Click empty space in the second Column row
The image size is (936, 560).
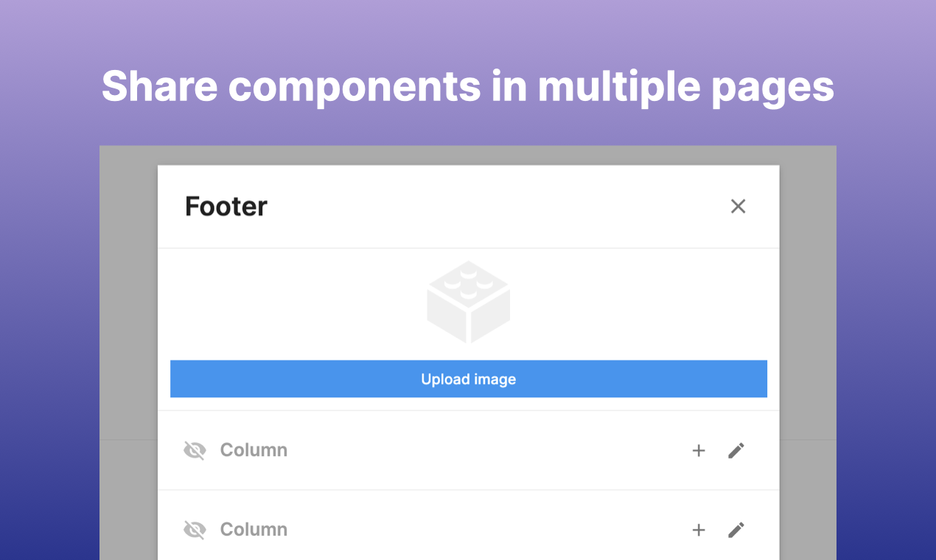click(x=486, y=530)
